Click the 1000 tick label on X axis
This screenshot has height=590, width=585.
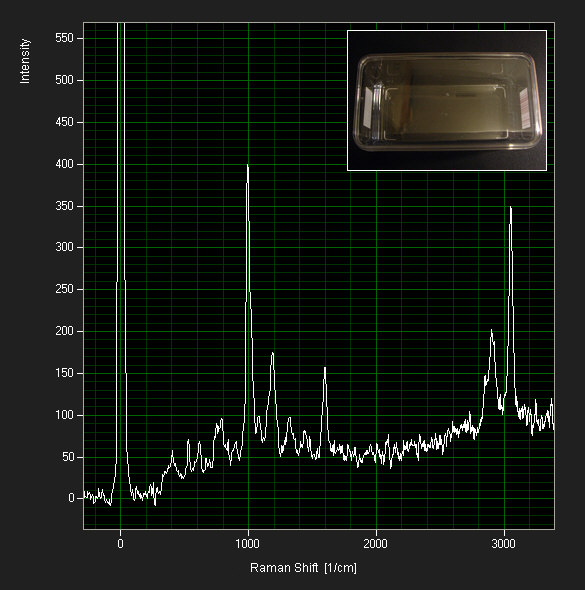pyautogui.click(x=248, y=544)
